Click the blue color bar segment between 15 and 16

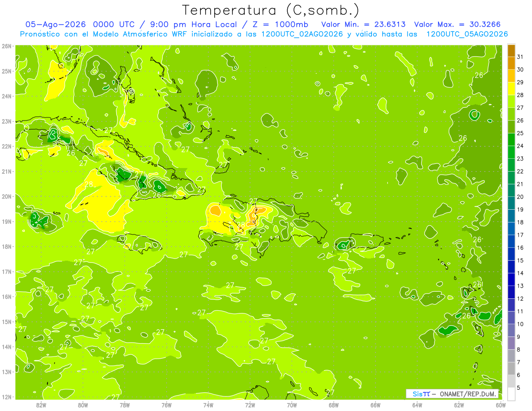[x=511, y=254]
